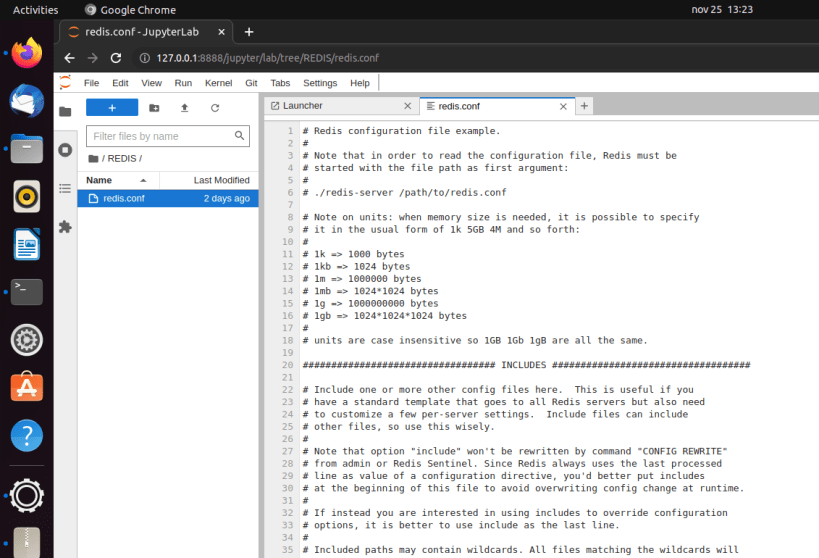
Task: Show the Table of Contents sidebar icon
Action: 65,189
